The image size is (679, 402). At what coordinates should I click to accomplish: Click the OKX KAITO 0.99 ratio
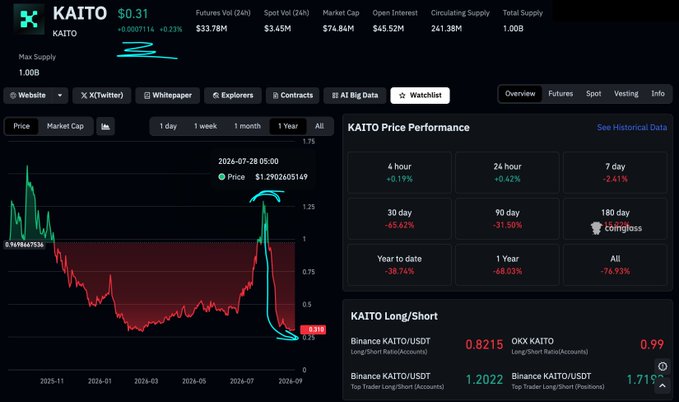click(x=652, y=344)
